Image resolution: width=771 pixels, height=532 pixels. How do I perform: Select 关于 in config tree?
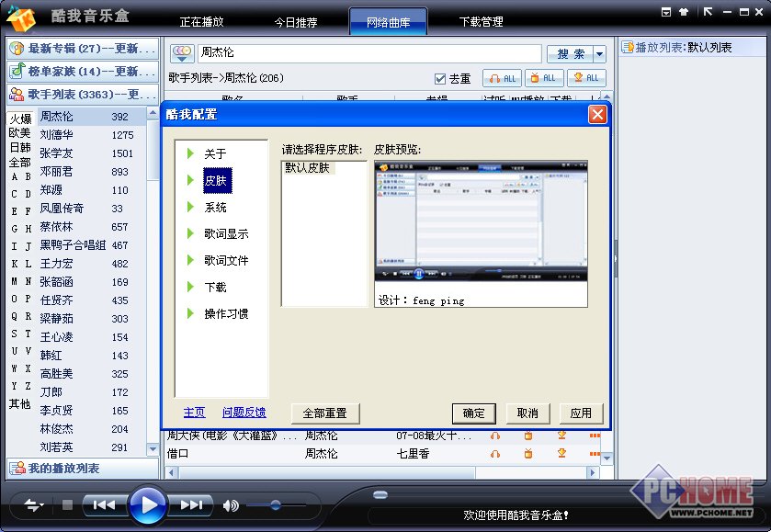click(x=215, y=153)
